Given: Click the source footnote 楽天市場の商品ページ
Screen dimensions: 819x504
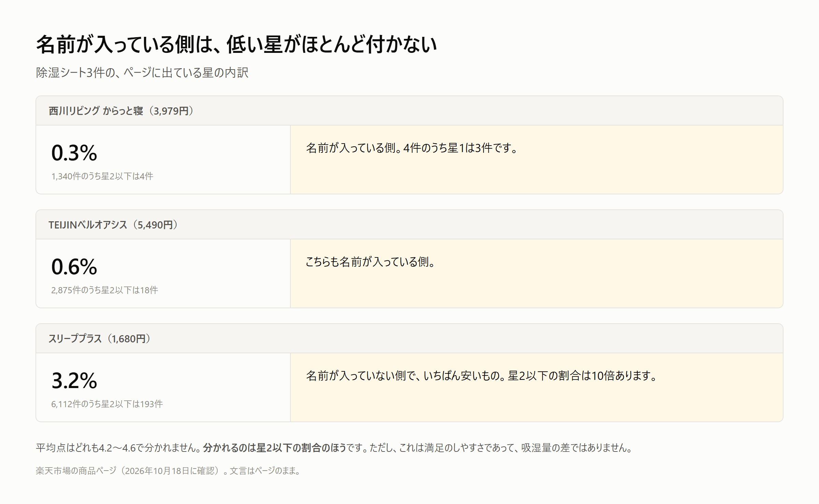Looking at the screenshot, I should point(76,471).
